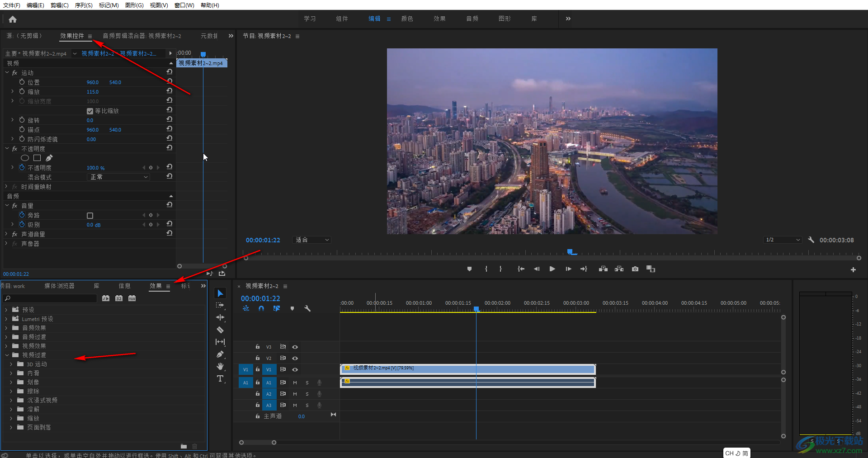Select the Hand tool

(x=220, y=366)
